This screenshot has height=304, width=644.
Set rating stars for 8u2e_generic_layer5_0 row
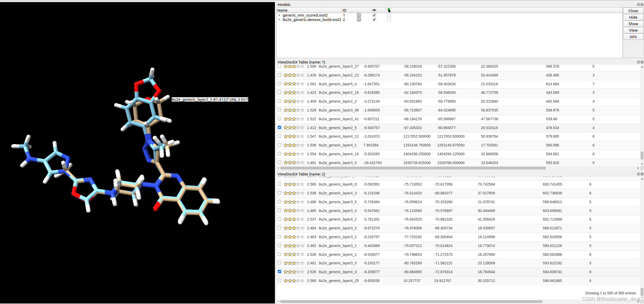(294, 84)
